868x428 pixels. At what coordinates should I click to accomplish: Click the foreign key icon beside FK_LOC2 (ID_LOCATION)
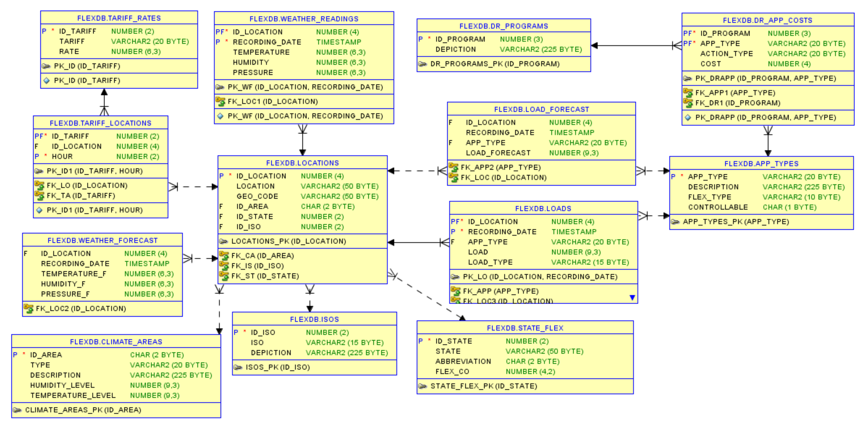point(28,308)
